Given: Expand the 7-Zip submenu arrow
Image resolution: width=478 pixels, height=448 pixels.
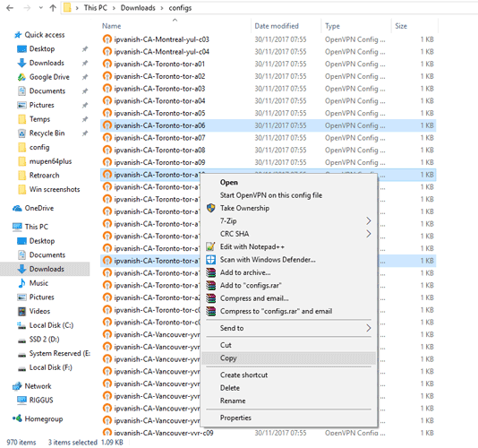Looking at the screenshot, I should [369, 221].
